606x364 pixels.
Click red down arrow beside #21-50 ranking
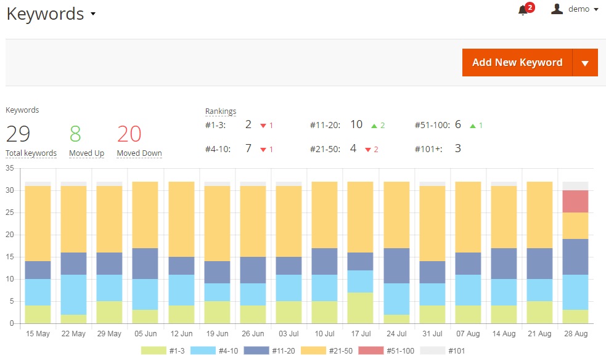[368, 150]
